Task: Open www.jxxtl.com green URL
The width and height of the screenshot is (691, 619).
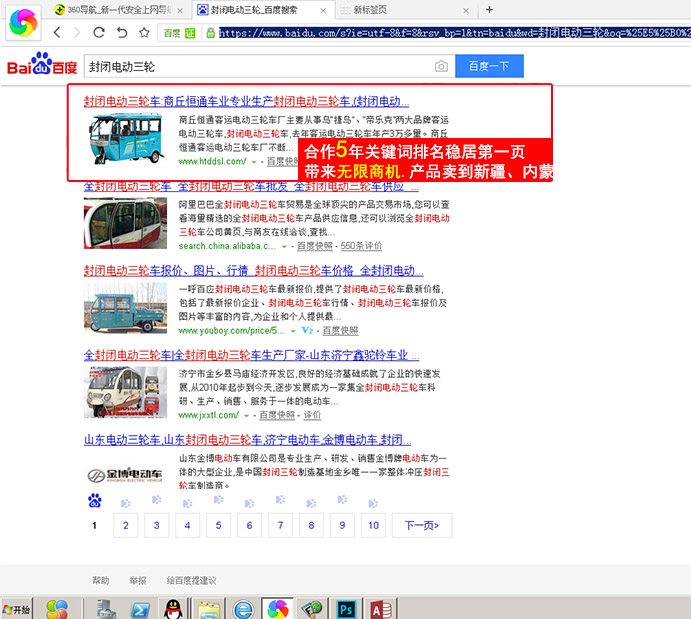Action: [x=208, y=415]
